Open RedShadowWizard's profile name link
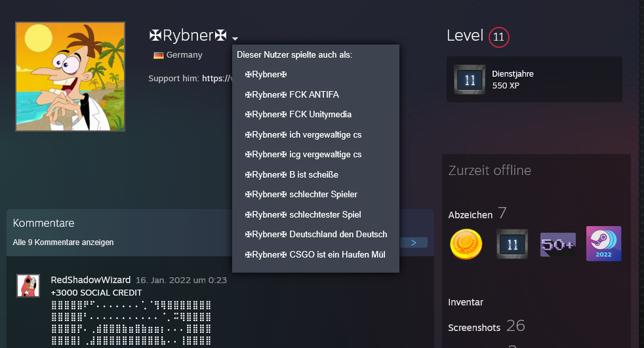Image resolution: width=644 pixels, height=348 pixels. point(91,280)
